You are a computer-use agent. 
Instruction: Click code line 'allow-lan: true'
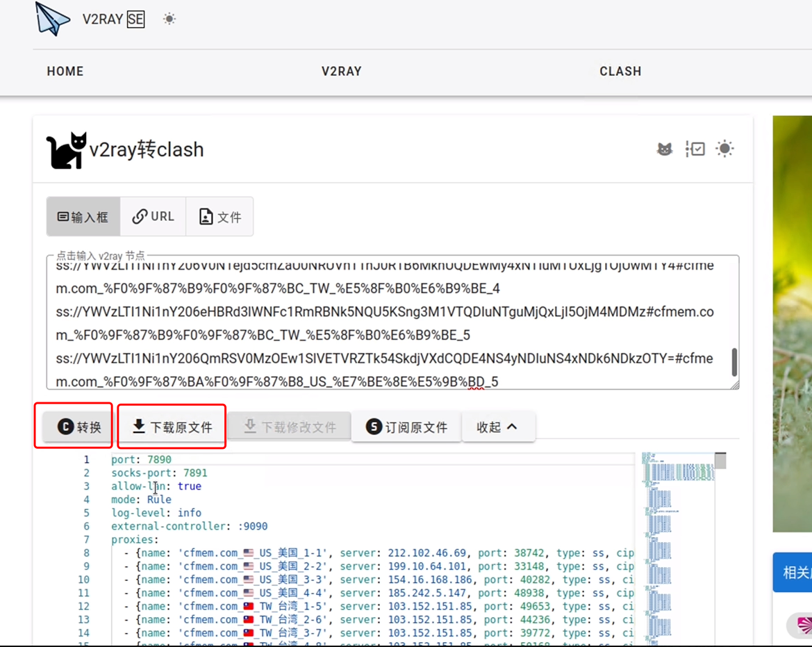[x=156, y=486]
